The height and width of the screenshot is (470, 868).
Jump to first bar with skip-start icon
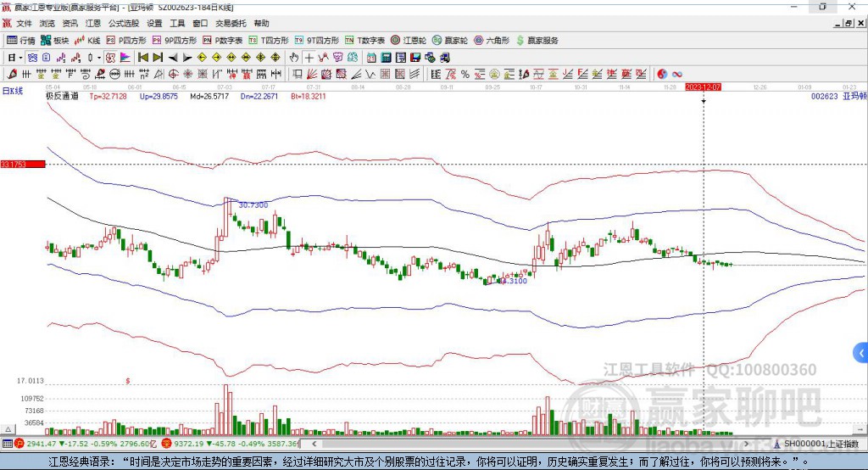[x=142, y=58]
